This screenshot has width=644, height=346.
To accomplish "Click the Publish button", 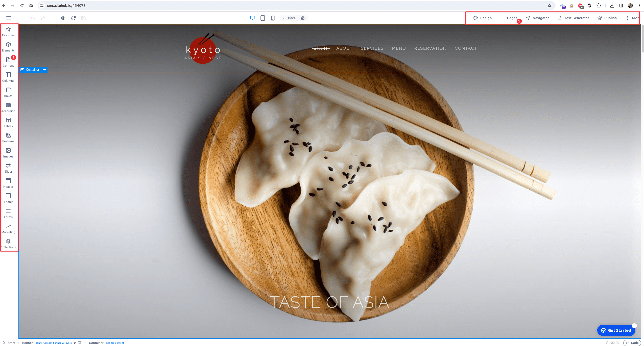I will click(607, 18).
